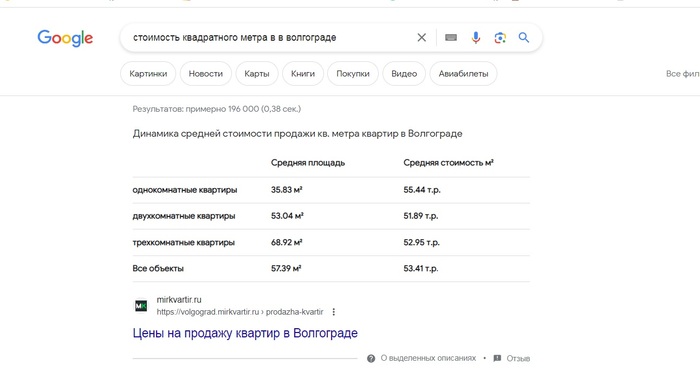Open three-dot menu next to mirkvartir result
This screenshot has height=390, width=700.
coord(333,312)
